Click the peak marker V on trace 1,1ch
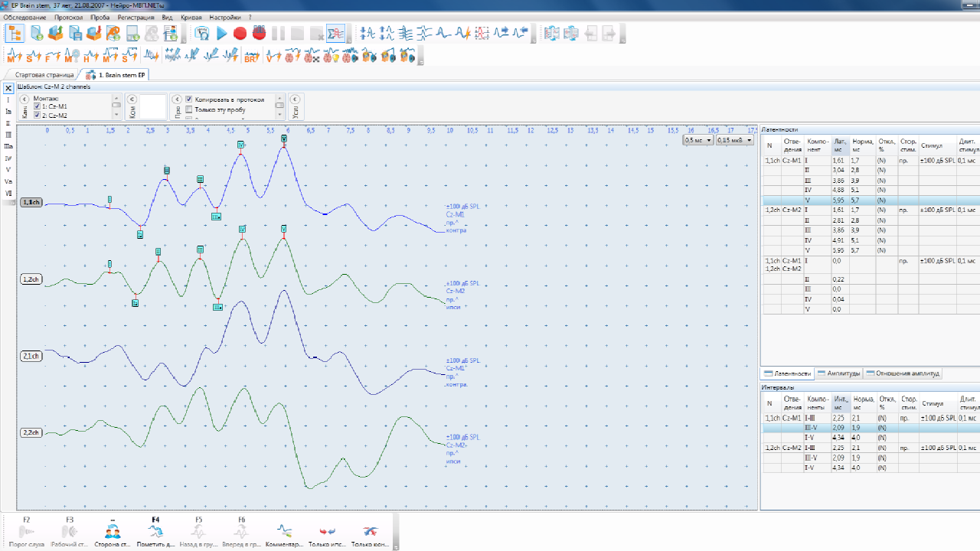 (283, 139)
